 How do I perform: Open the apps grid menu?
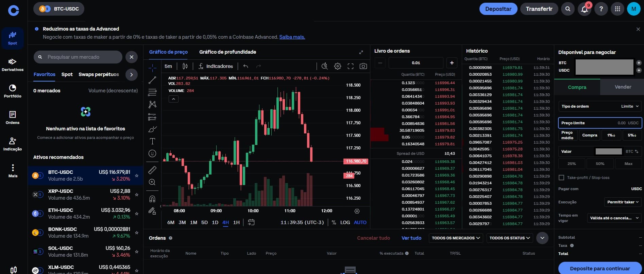[617, 9]
